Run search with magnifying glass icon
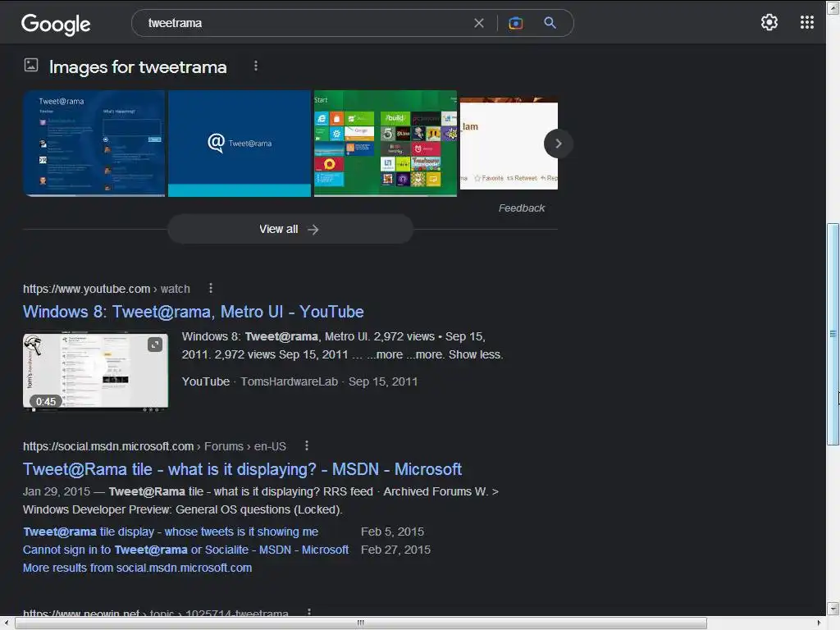840x630 pixels. coord(550,23)
